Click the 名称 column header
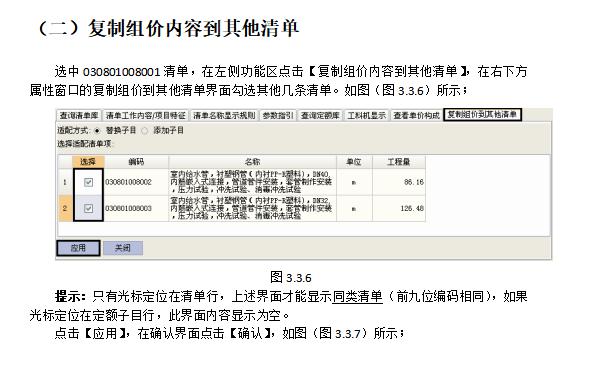 (252, 162)
